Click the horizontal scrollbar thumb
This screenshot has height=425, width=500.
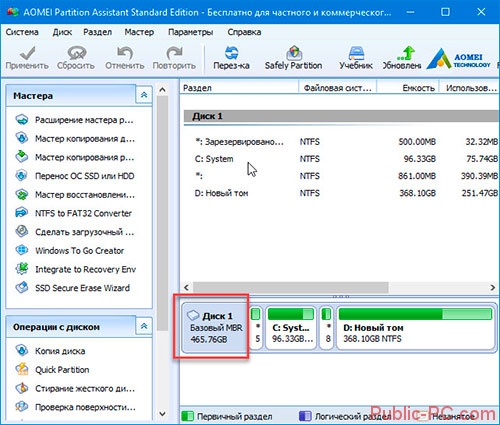(x=291, y=287)
